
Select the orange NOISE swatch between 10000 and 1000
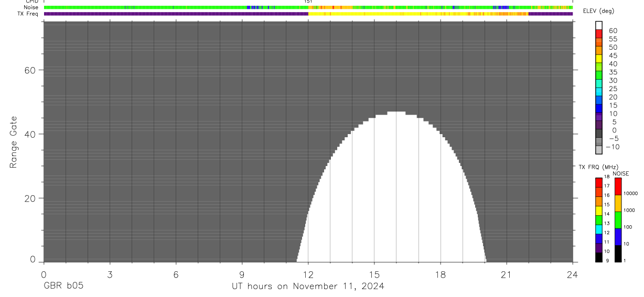pos(618,203)
